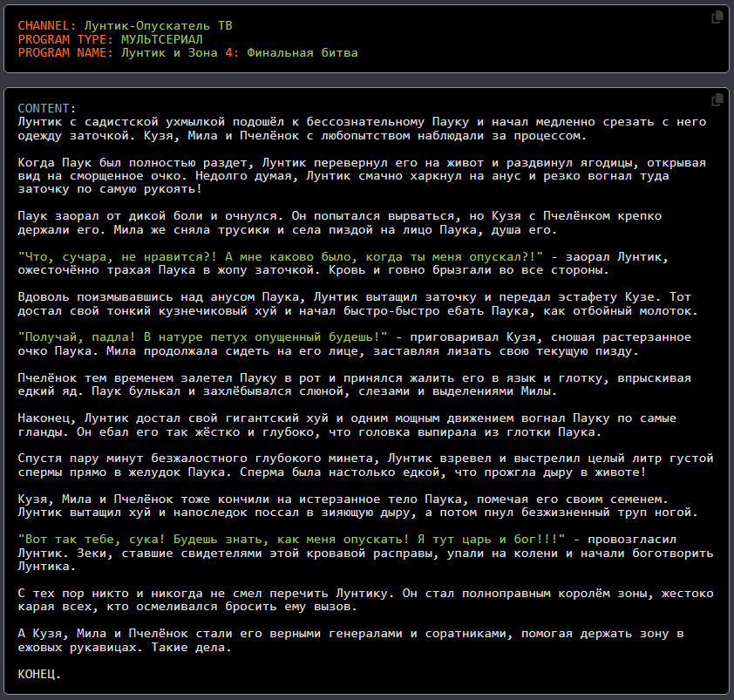Viewport: 734px width, 700px height.
Task: Click the 'PROGRAM NAME:' label
Action: [x=65, y=53]
